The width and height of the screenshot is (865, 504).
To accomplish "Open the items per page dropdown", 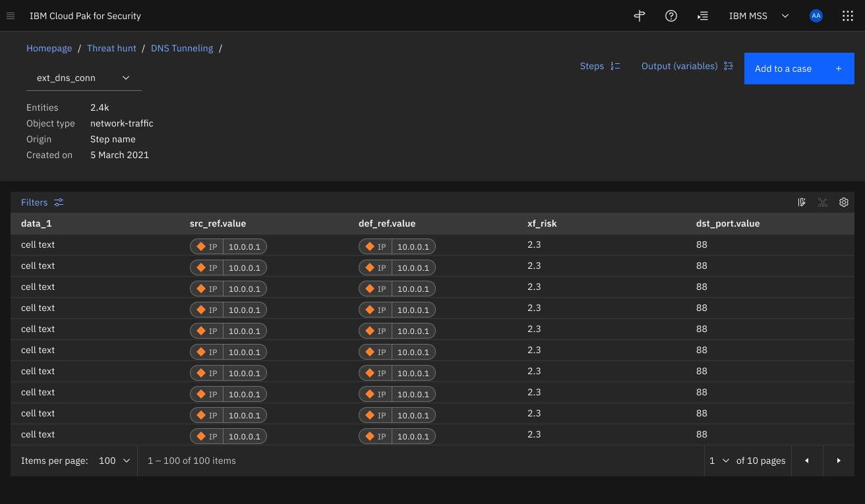I will click(115, 461).
